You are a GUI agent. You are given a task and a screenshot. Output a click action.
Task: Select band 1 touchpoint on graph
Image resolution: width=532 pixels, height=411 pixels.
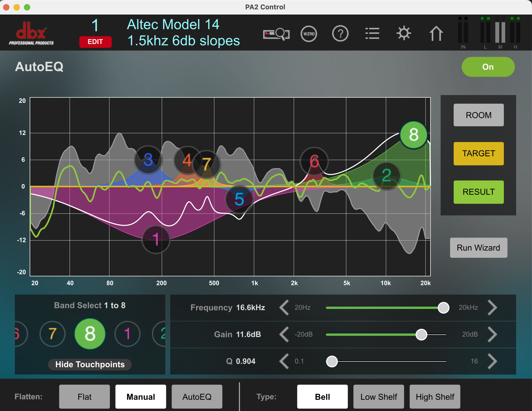click(156, 239)
